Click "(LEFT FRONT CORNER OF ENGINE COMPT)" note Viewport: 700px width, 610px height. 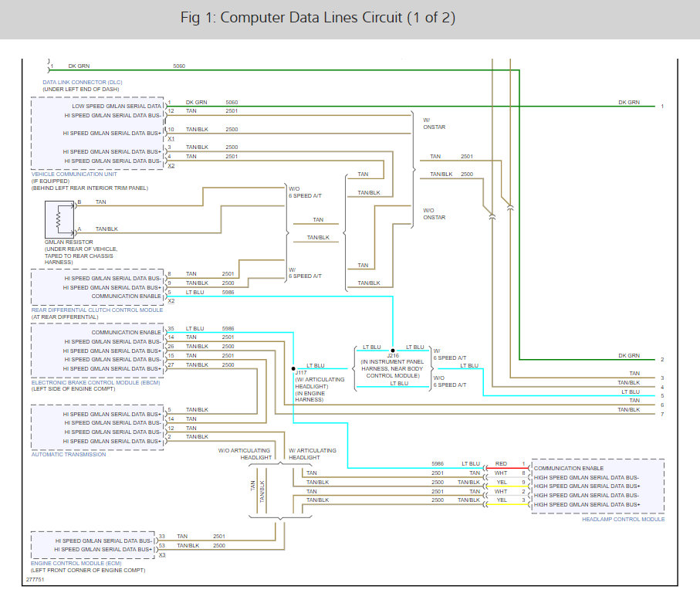pyautogui.click(x=88, y=571)
